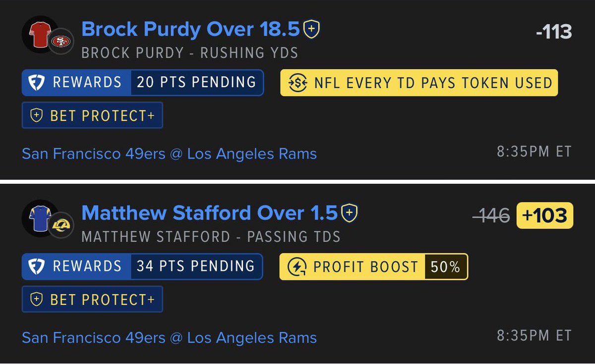The width and height of the screenshot is (595, 364).
Task: Click the lightning Profit Boost icon
Action: [297, 267]
